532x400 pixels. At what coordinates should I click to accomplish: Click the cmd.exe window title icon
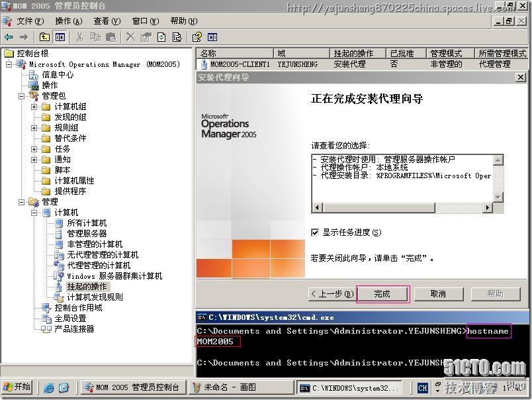[x=202, y=317]
